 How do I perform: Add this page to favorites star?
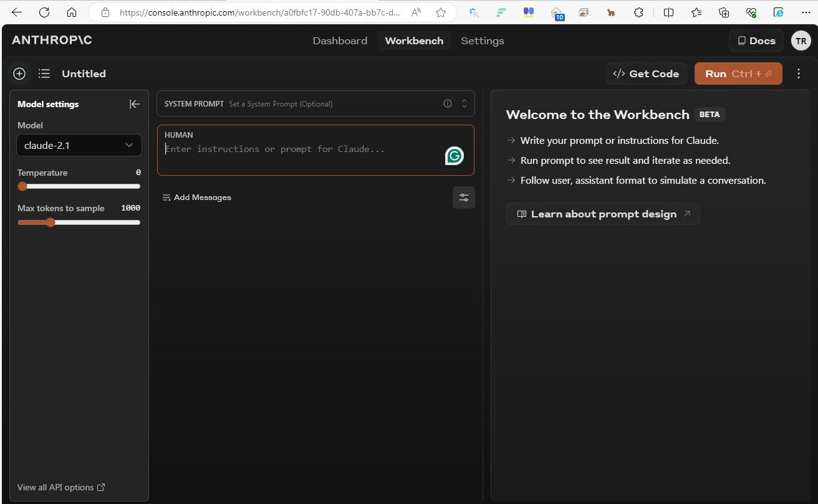pos(441,12)
